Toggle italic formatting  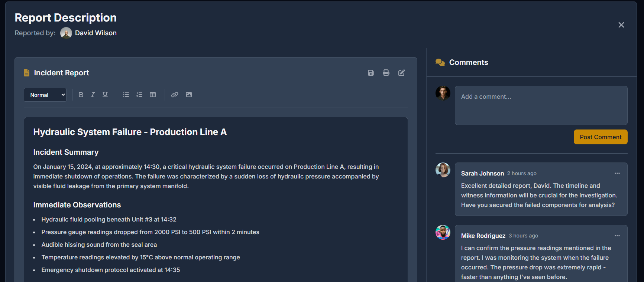coord(93,95)
